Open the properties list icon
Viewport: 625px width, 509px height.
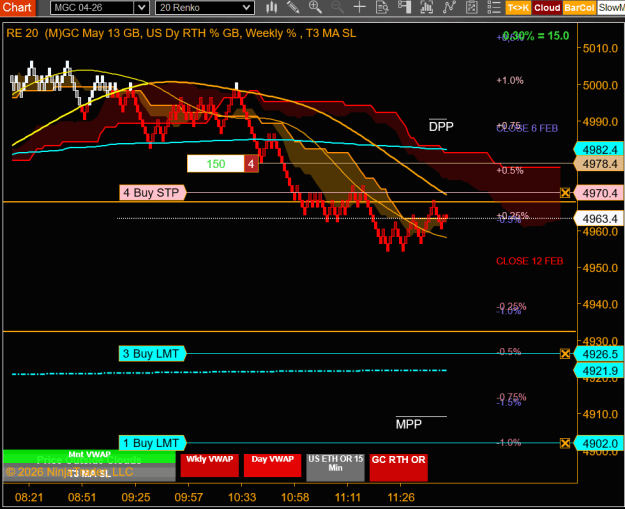click(x=494, y=7)
